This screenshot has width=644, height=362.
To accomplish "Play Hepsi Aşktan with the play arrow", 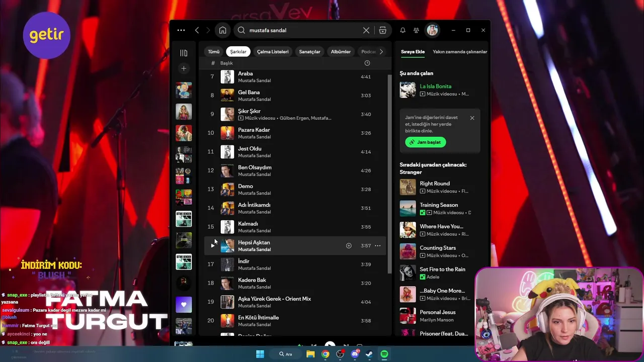I will click(213, 245).
